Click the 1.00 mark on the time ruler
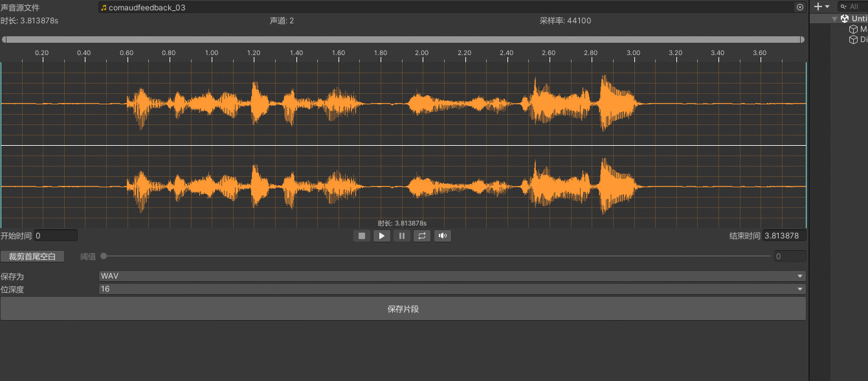868x381 pixels. point(211,52)
